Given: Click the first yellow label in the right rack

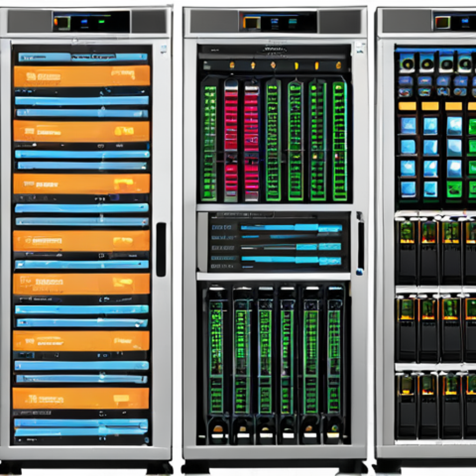Looking at the screenshot, I should pyautogui.click(x=407, y=106).
